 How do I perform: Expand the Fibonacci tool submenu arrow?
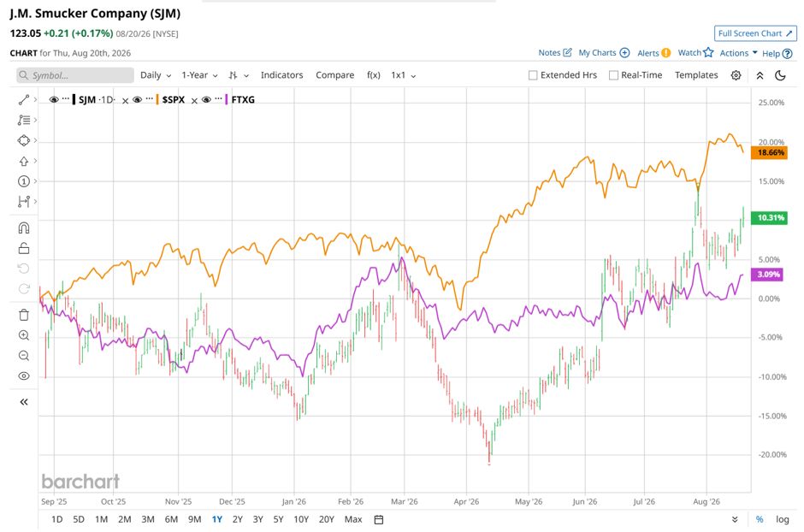point(35,120)
